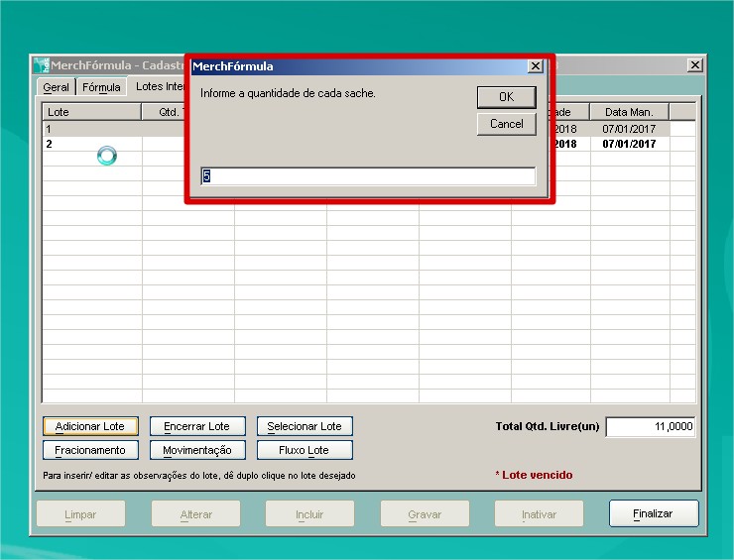
Task: Close the MerchFórmula prompt dialog with X
Action: point(535,66)
